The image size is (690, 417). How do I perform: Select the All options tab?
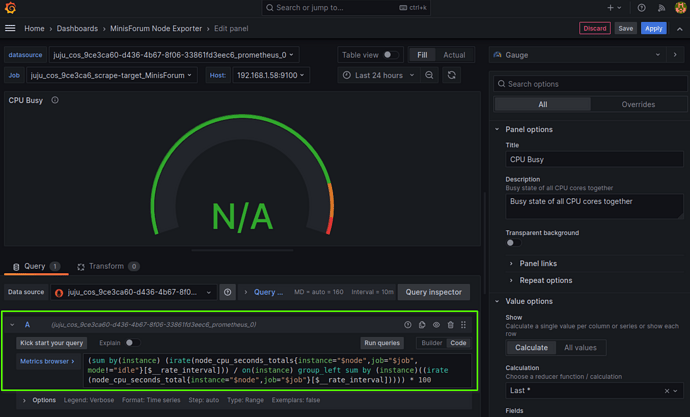543,104
